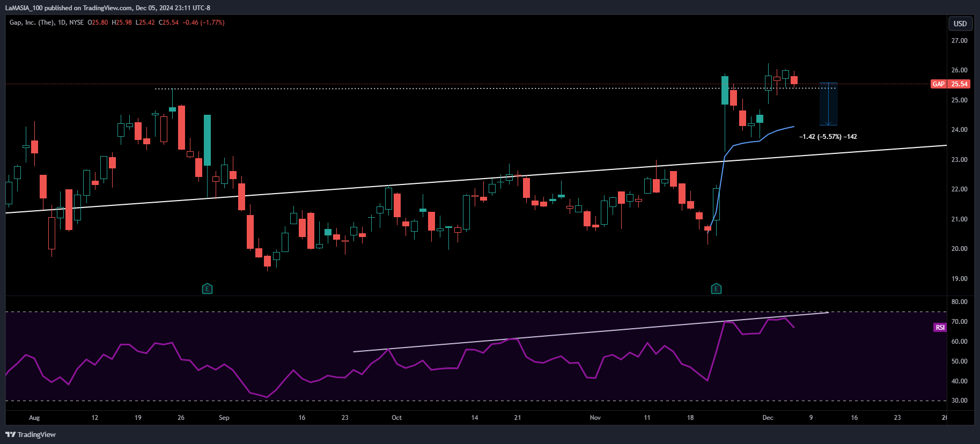Click the August earnings E marker icon
Viewport: 980px width, 444px height.
tap(207, 289)
